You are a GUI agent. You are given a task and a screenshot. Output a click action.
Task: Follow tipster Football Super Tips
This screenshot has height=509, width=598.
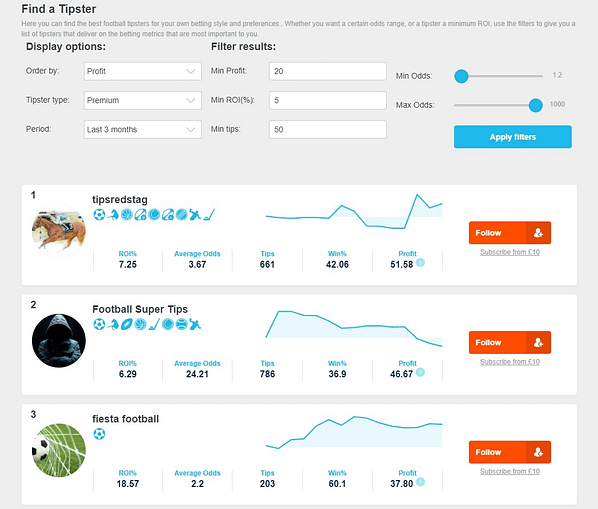click(x=510, y=342)
